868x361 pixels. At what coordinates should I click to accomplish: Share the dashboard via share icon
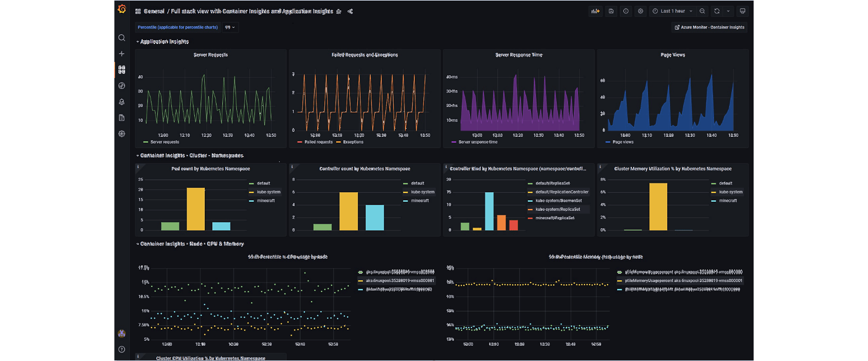click(350, 11)
